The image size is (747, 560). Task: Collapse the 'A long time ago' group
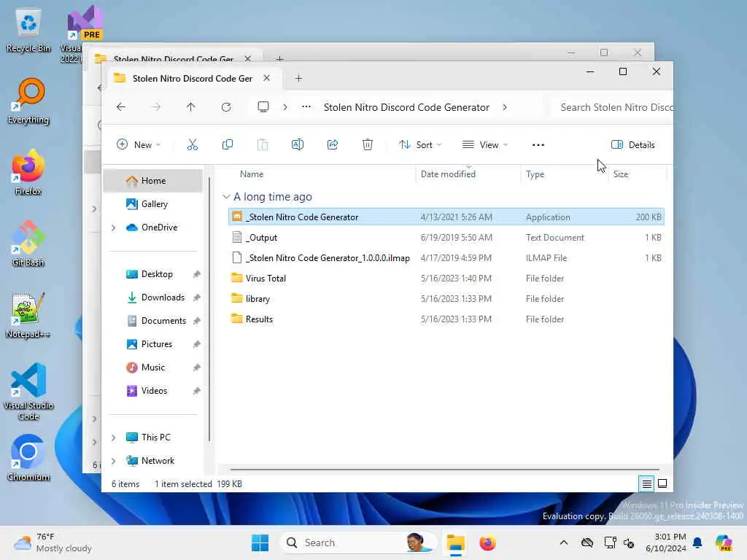click(226, 197)
